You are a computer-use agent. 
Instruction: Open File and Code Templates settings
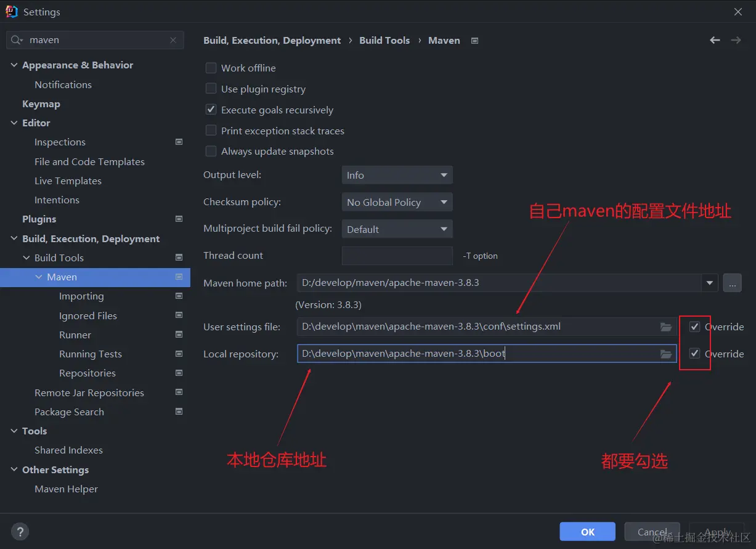tap(89, 162)
